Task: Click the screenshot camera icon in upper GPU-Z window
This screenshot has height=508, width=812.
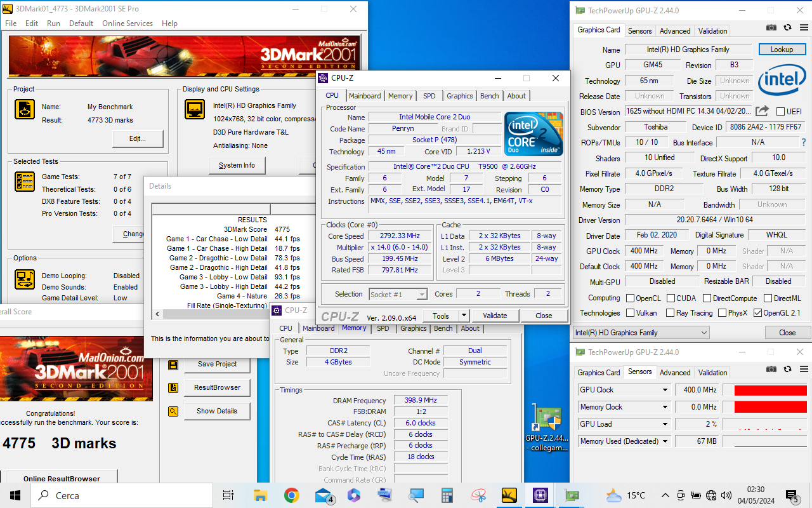Action: click(x=771, y=27)
